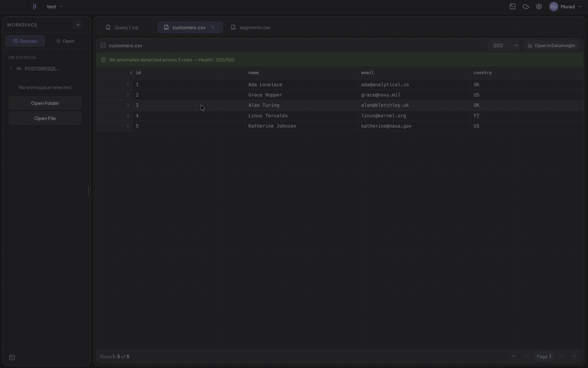Open the terminal icon in top bar
The height and width of the screenshot is (368, 588).
click(512, 6)
